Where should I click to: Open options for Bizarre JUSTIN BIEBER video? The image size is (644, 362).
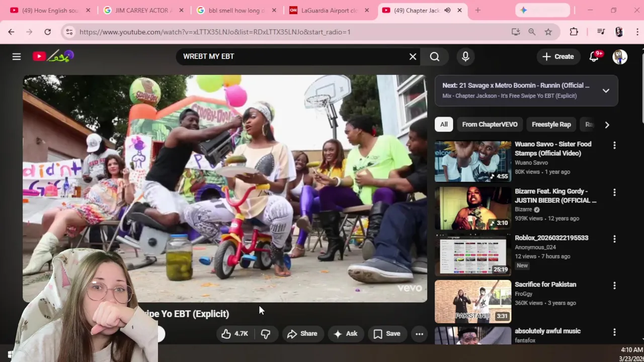tap(614, 192)
